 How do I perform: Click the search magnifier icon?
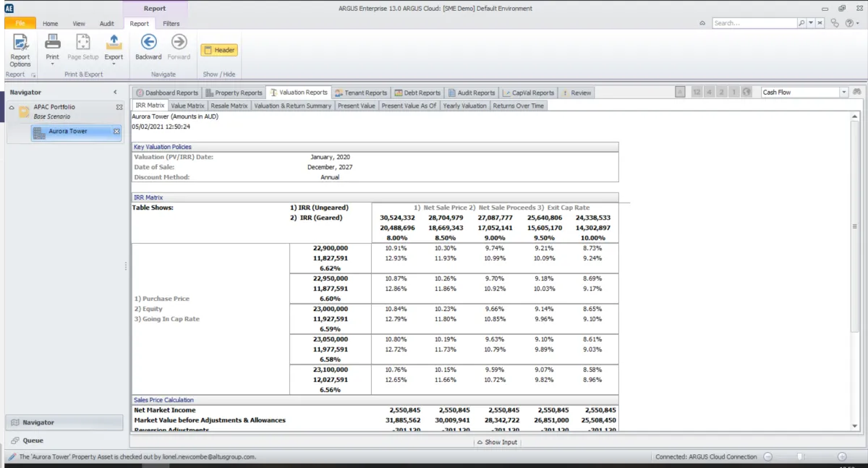pos(801,23)
